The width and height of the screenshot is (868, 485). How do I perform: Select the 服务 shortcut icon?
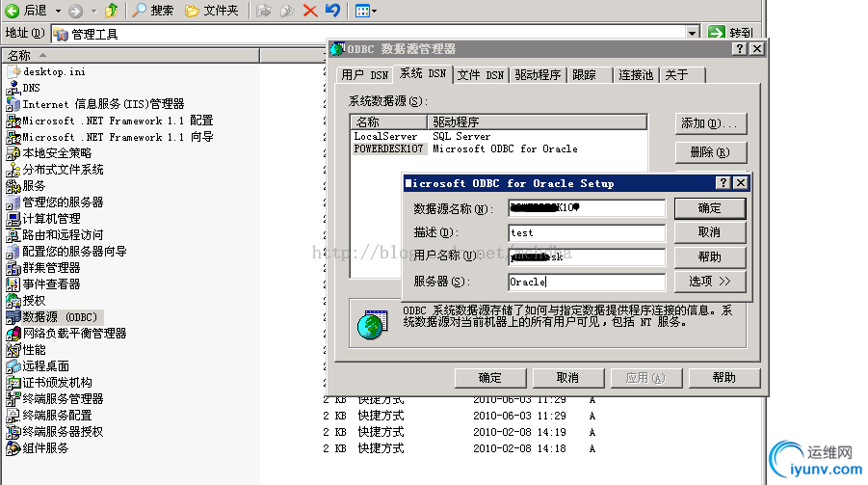(x=13, y=186)
